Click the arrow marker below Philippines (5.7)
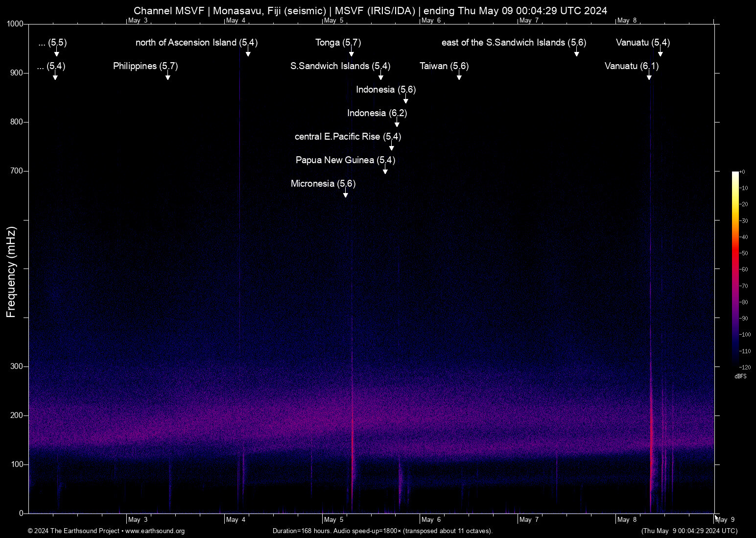Image resolution: width=756 pixels, height=538 pixels. pos(168,76)
